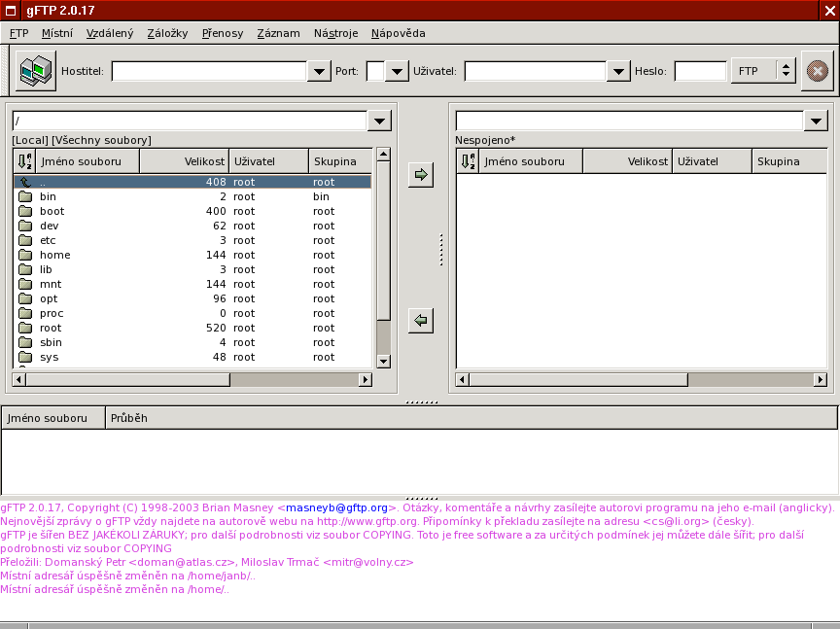The height and width of the screenshot is (629, 840).
Task: Open the Uživatel dropdown list
Action: point(618,71)
